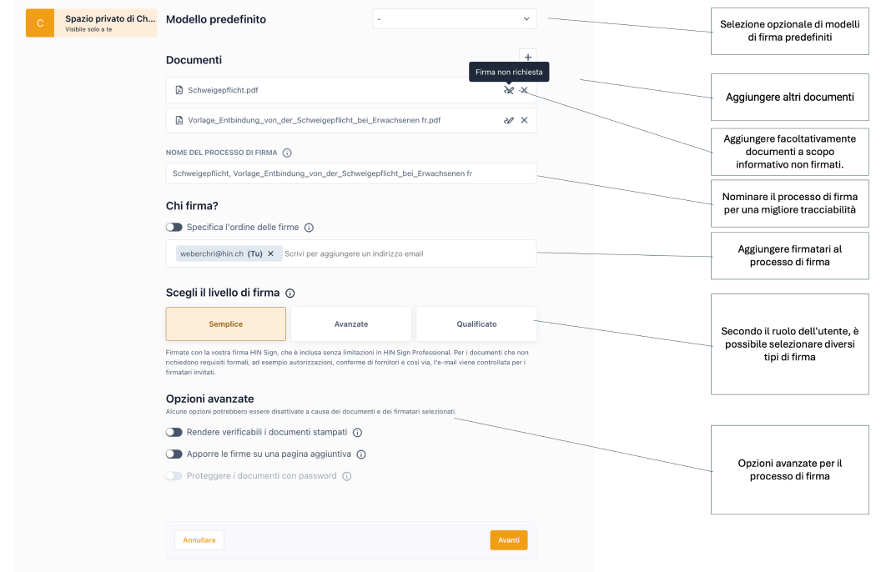886x572 pixels.
Task: Click info icon beside Scegli il livello di firma
Action: pyautogui.click(x=290, y=293)
